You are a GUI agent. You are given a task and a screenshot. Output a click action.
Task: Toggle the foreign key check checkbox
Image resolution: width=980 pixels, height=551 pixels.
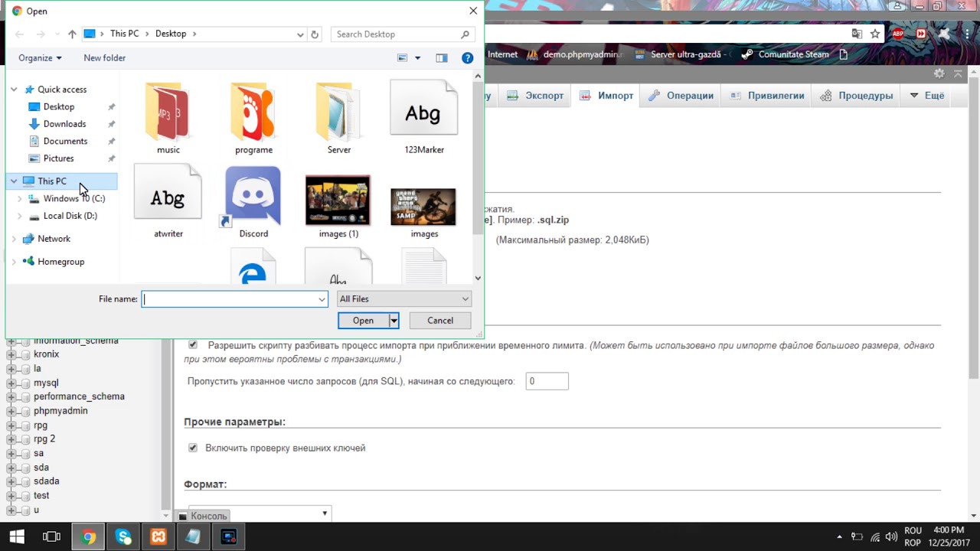[x=193, y=448]
